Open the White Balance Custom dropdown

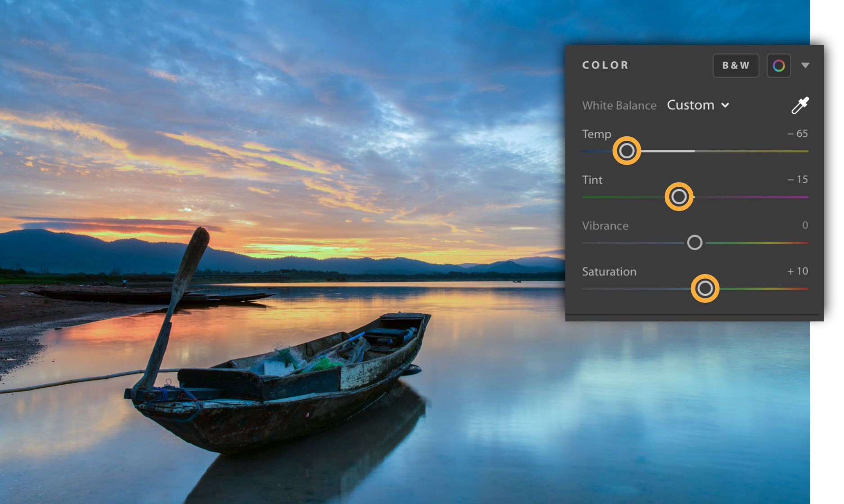point(697,105)
